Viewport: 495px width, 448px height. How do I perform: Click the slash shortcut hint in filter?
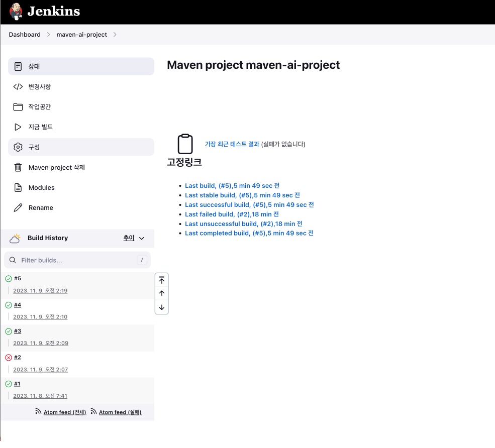pyautogui.click(x=142, y=260)
